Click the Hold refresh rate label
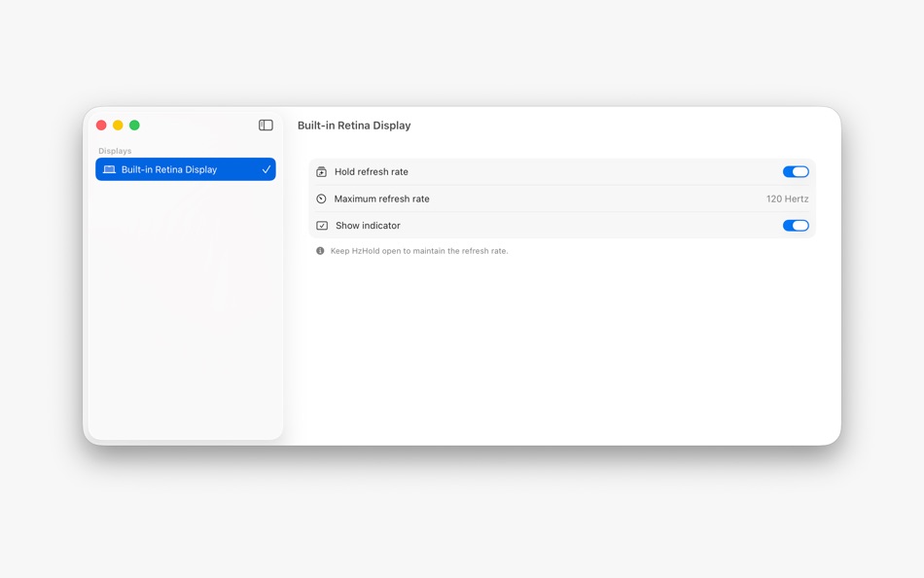Viewport: 924px width, 578px height. [x=372, y=171]
